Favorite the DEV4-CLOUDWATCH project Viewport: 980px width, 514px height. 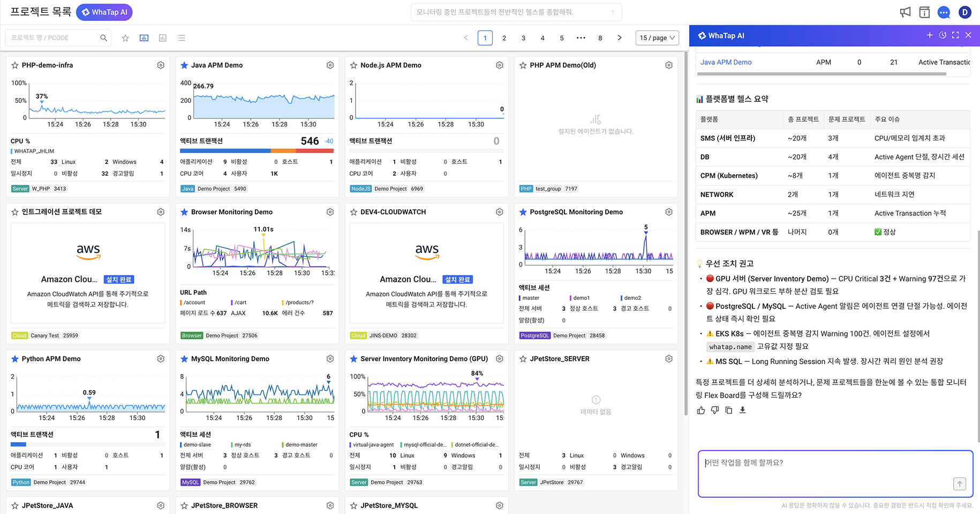point(353,212)
